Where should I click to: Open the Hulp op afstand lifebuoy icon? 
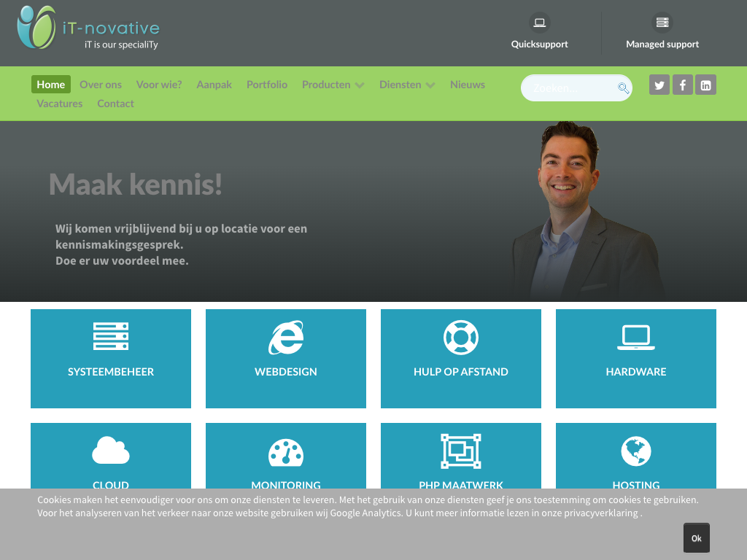point(461,338)
